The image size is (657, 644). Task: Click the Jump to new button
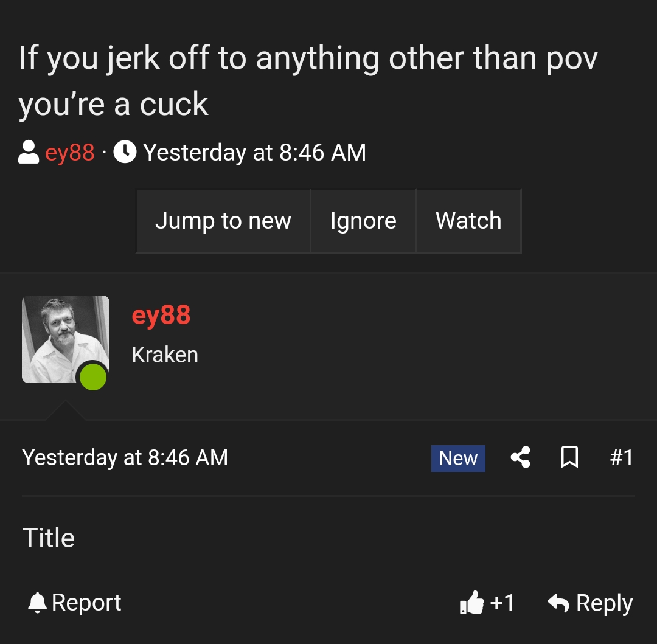pos(223,221)
